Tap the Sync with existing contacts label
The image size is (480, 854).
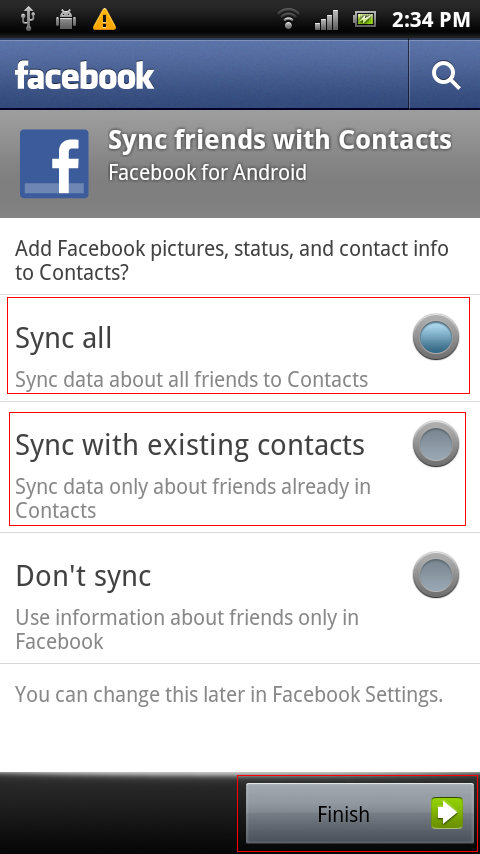pos(190,445)
